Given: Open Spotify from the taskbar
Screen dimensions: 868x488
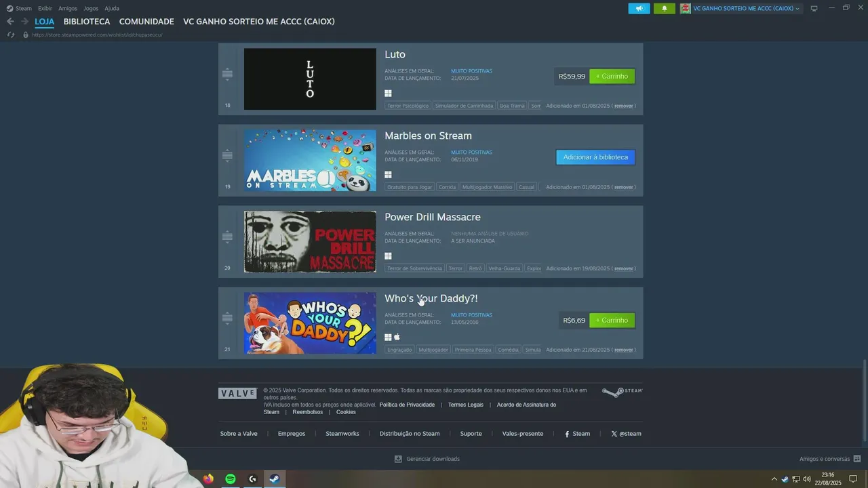Looking at the screenshot, I should pyautogui.click(x=231, y=479).
